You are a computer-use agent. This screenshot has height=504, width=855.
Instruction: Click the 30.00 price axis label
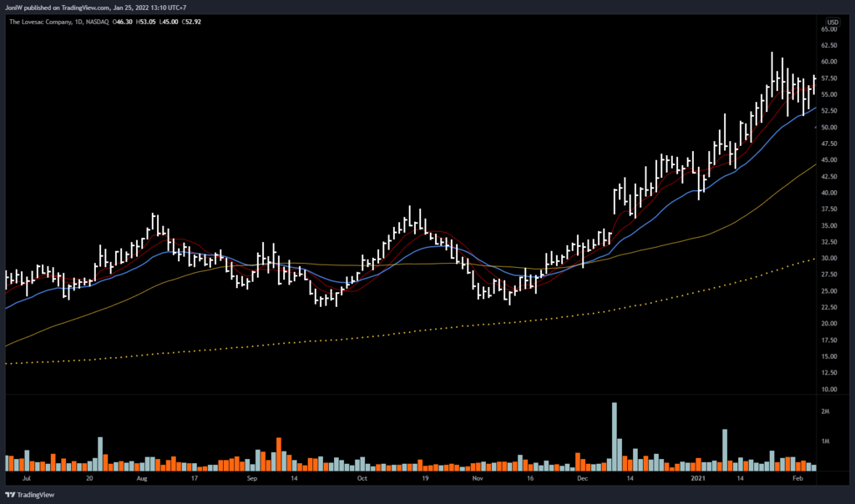[831, 259]
